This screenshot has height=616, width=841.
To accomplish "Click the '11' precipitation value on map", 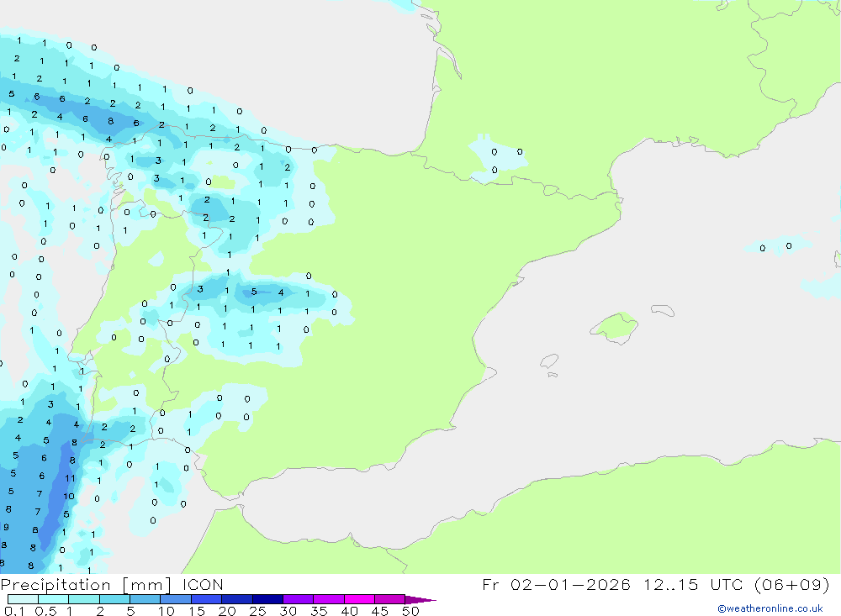I will point(71,478).
